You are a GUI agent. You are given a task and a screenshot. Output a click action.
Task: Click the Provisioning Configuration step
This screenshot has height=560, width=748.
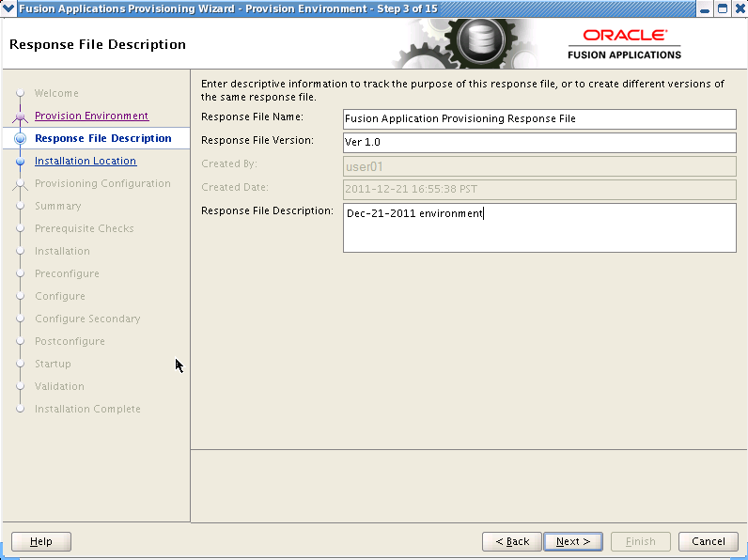[x=102, y=183]
